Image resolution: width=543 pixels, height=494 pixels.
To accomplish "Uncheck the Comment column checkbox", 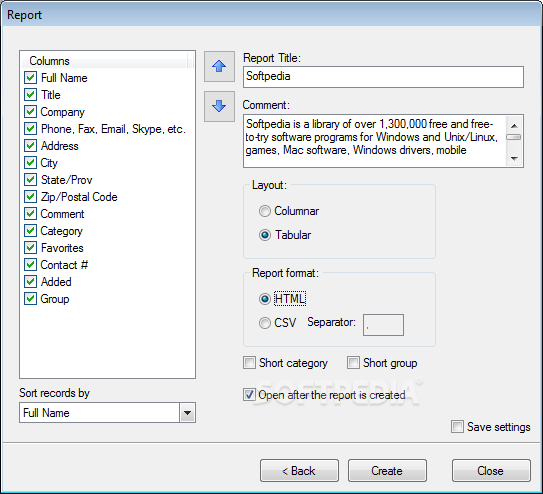I will pos(30,214).
